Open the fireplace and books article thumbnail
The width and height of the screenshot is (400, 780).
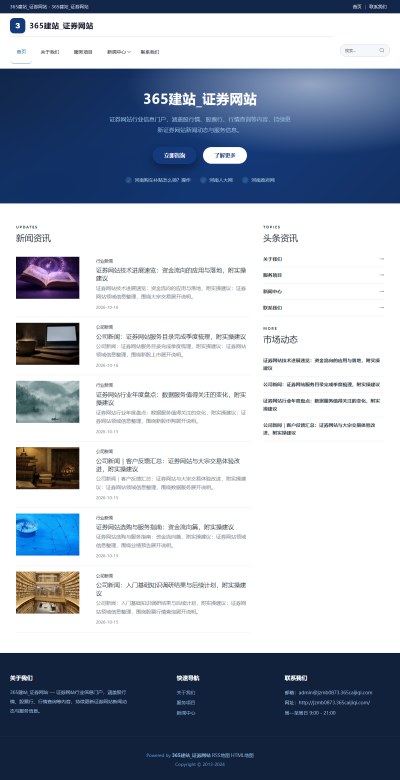47,468
